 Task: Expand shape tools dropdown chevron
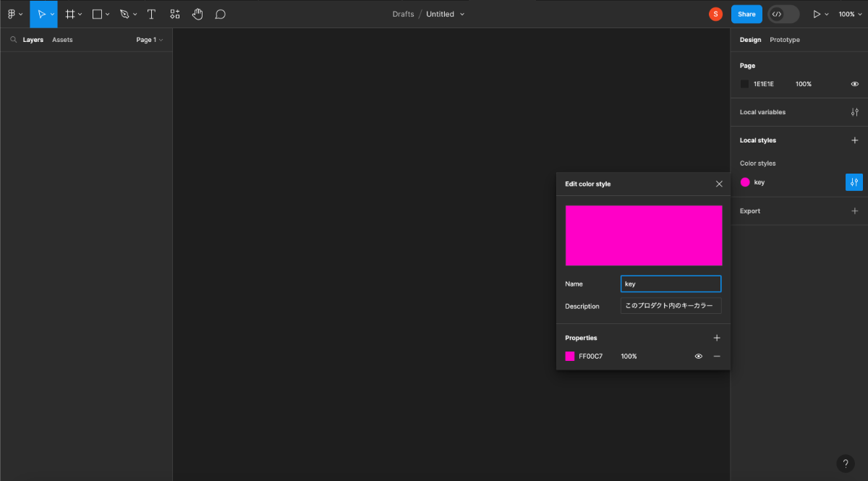107,14
